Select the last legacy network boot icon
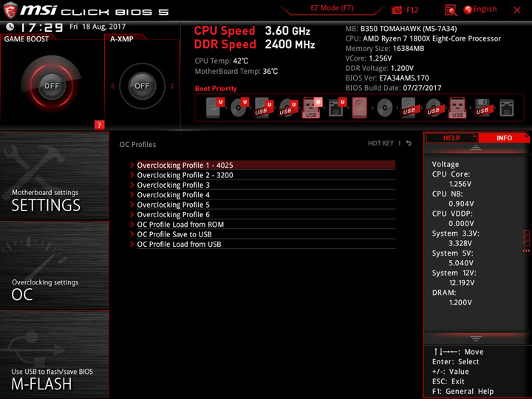This screenshot has height=399, width=532. tap(507, 108)
